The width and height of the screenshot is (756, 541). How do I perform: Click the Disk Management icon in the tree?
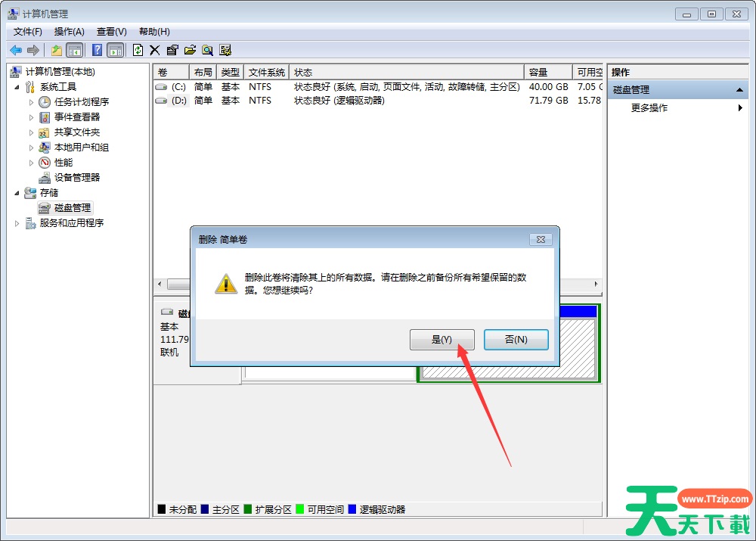(45, 208)
